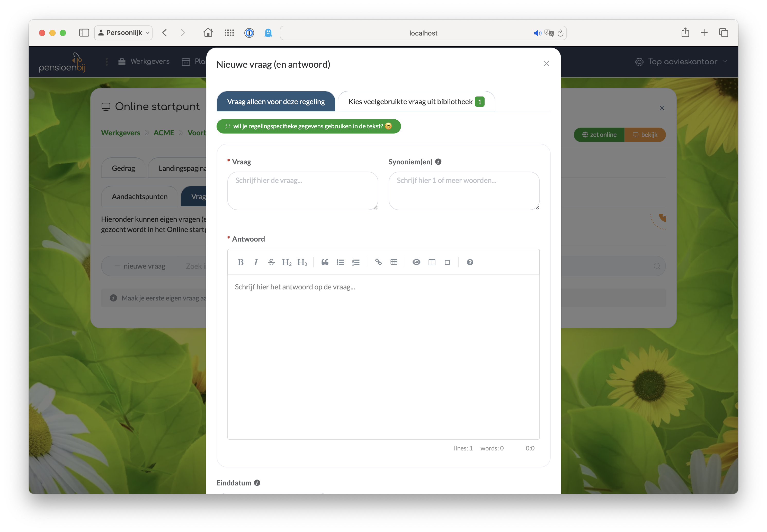767x532 pixels.
Task: Open the Werkgevers menu in navbar
Action: (x=144, y=62)
